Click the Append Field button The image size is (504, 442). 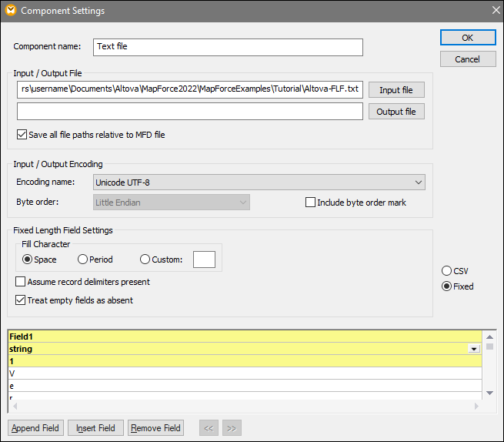pos(36,428)
